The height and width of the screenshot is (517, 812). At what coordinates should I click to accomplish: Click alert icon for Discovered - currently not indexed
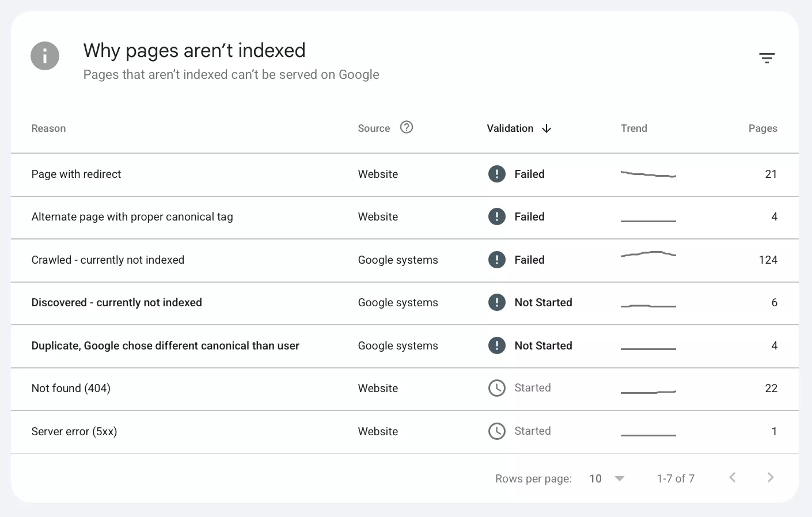(497, 302)
